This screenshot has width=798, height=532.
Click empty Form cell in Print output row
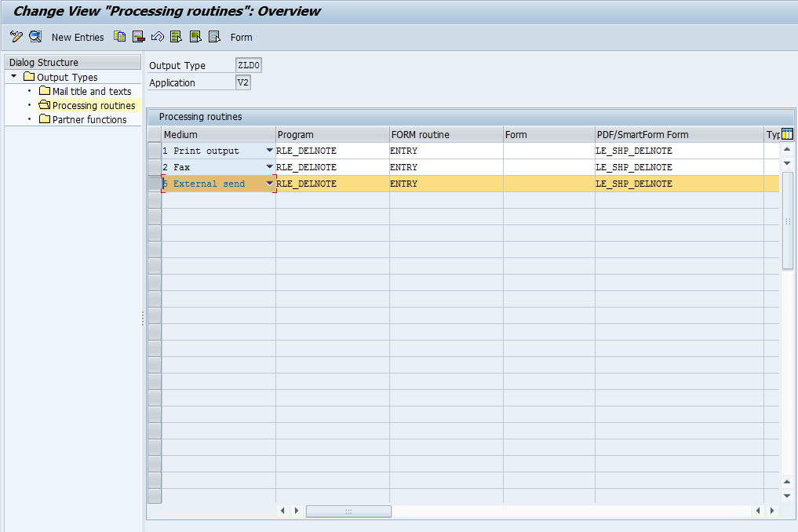point(549,151)
